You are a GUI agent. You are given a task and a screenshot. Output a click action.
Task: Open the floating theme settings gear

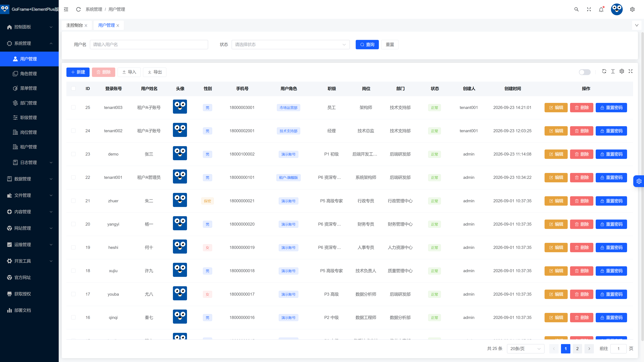point(639,181)
